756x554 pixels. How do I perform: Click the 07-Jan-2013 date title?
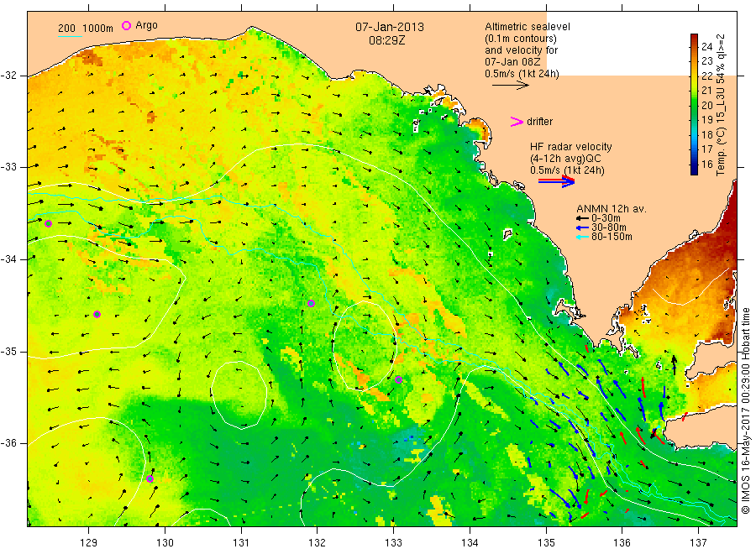tap(390, 27)
